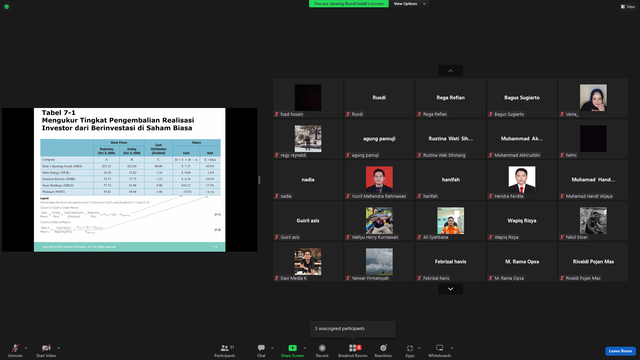Open the Reactions menu
The width and height of the screenshot is (640, 360).
point(383,350)
